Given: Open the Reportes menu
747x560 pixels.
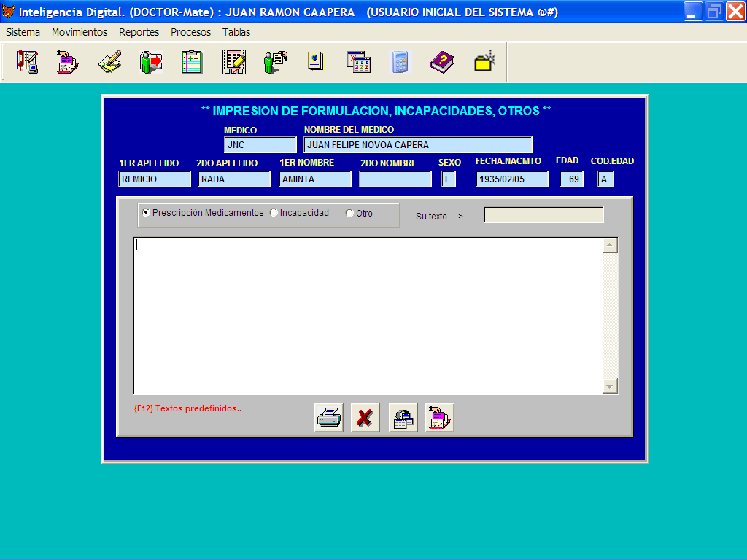Looking at the screenshot, I should (x=139, y=32).
